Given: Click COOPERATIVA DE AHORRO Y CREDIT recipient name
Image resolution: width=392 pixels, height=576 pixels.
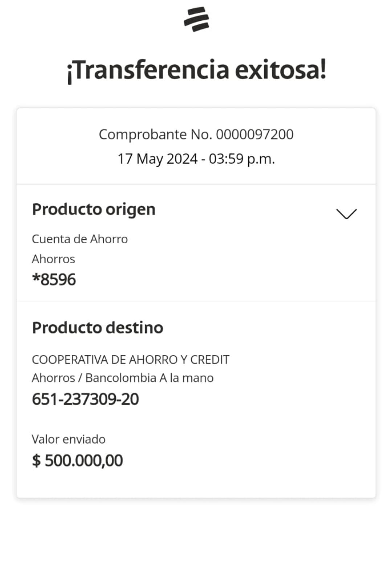Looking at the screenshot, I should (131, 360).
